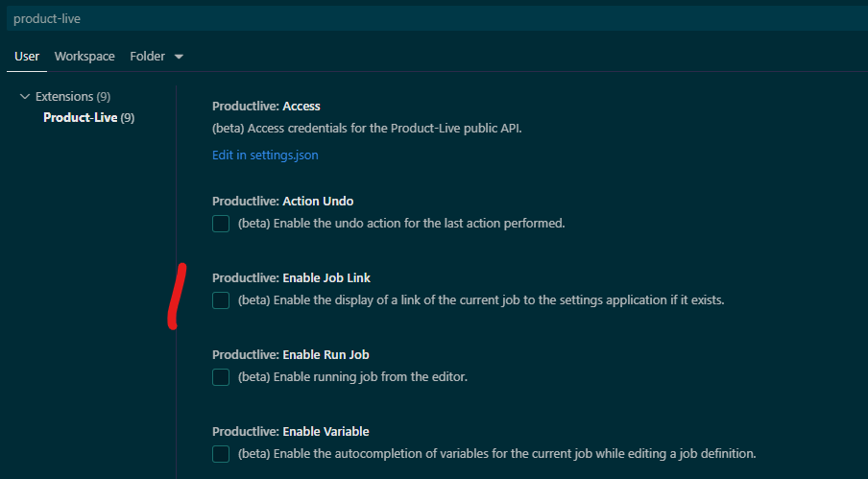Screen dimensions: 868x479
Task: Click the Productlive: Action Undo heading
Action: [282, 202]
